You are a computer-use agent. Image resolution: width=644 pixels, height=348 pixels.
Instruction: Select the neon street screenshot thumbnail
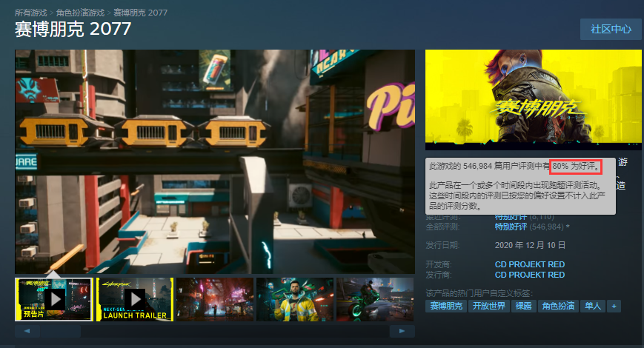pos(215,299)
